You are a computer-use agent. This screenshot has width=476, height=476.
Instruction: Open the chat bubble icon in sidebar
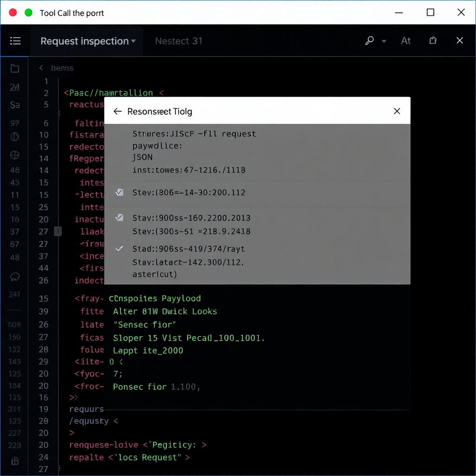(x=14, y=277)
